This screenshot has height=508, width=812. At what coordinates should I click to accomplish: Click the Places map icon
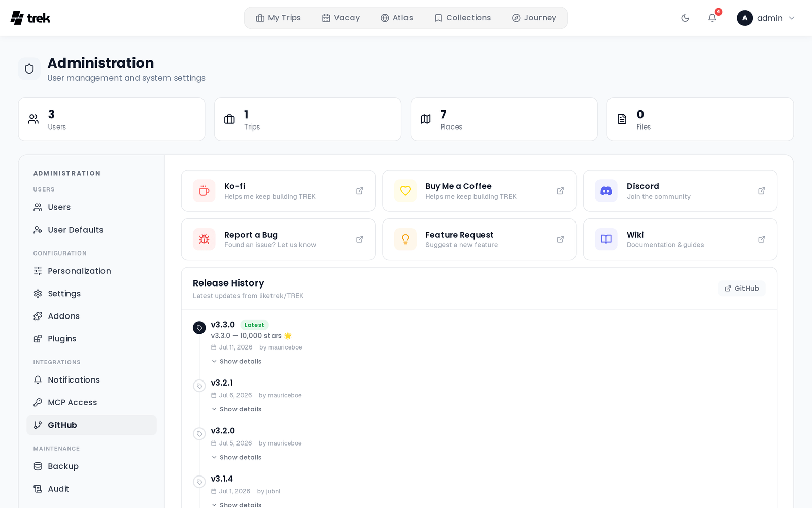[x=426, y=119]
